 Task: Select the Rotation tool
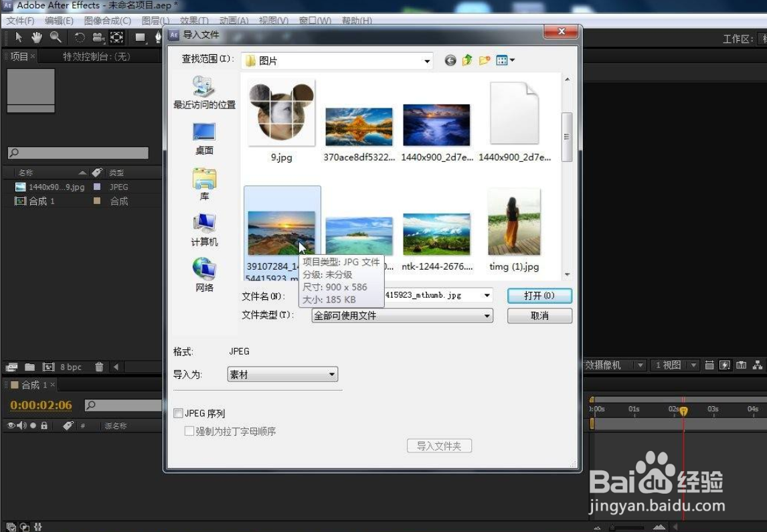click(x=79, y=37)
